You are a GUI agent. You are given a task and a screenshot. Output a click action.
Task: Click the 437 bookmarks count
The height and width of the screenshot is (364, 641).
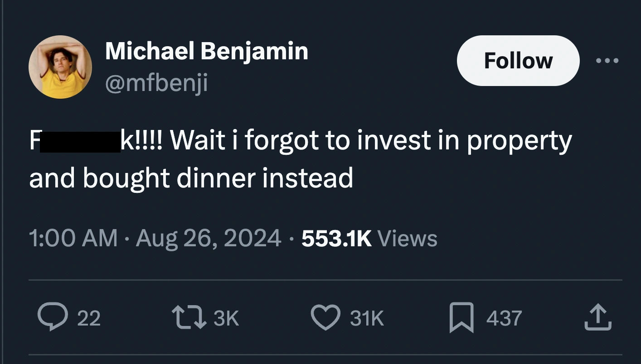504,318
